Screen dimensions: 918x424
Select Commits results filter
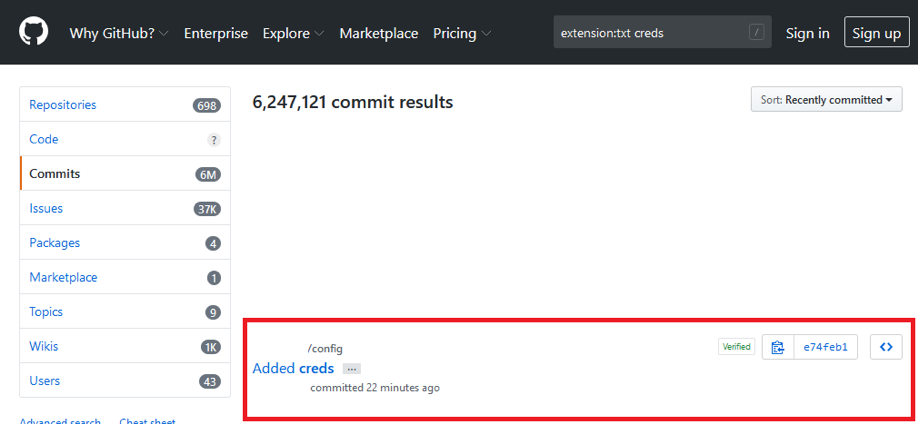click(125, 174)
